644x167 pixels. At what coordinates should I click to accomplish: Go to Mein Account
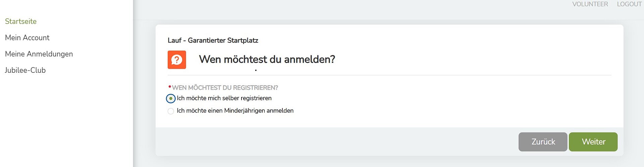click(27, 38)
